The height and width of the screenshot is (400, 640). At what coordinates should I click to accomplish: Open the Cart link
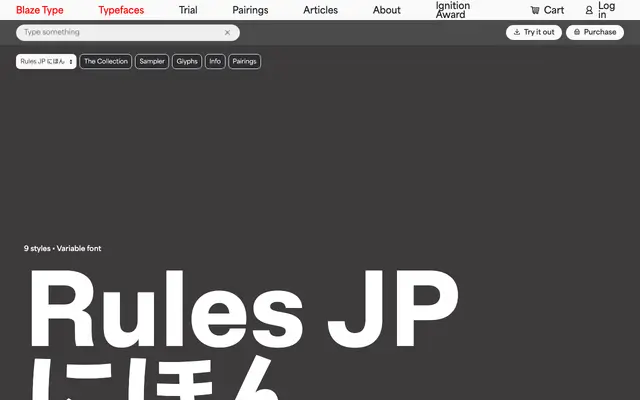(547, 10)
